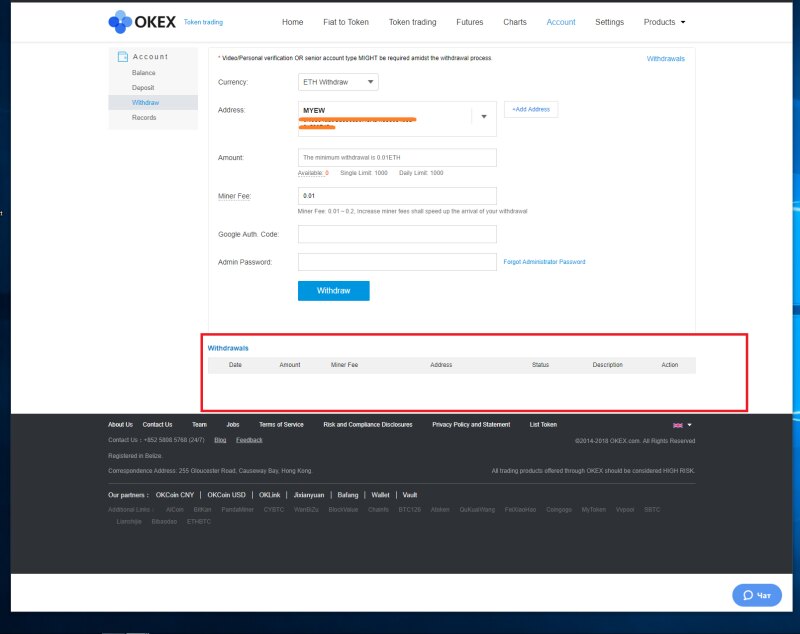The width and height of the screenshot is (800, 634).
Task: Open the chat bubble widget
Action: tap(756, 595)
